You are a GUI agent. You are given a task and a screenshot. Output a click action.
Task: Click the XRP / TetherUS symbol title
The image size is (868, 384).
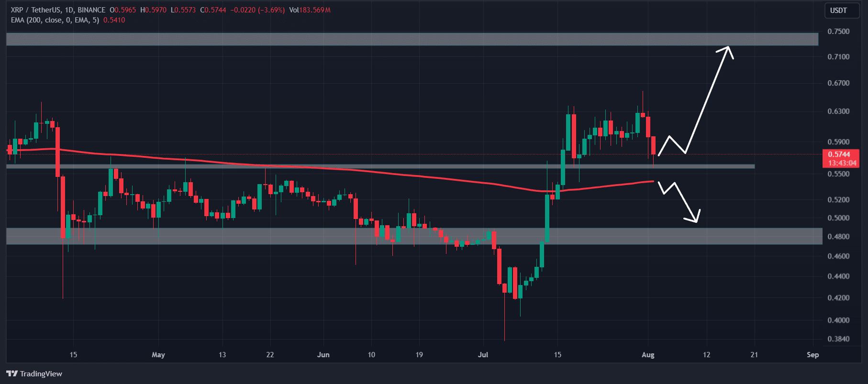tap(36, 10)
